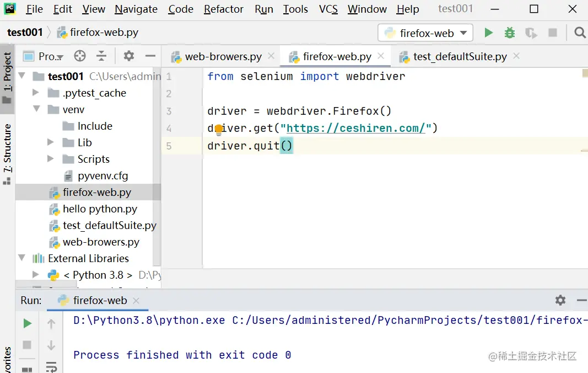Click the orange intention bulb on line 4
The height and width of the screenshot is (373, 588).
point(219,130)
